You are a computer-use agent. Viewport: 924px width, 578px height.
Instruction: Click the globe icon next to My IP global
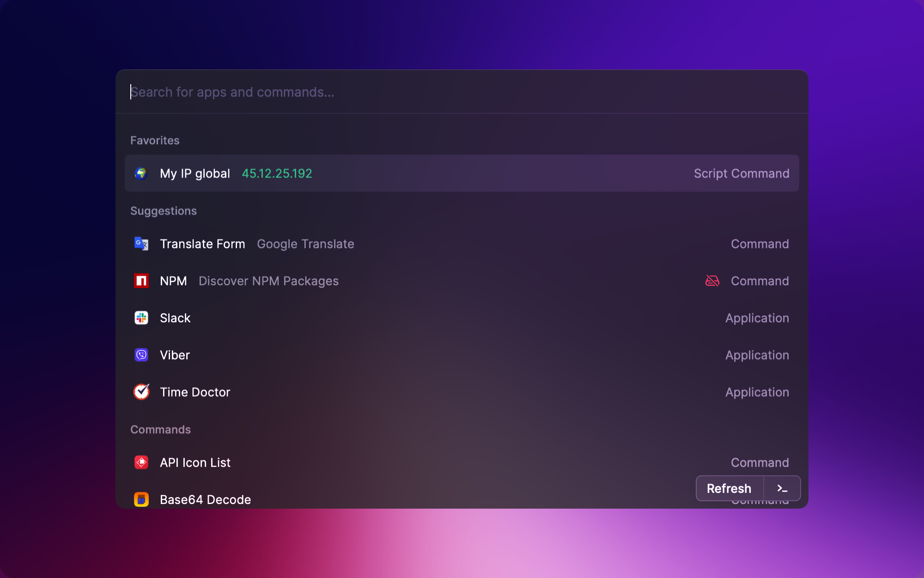point(141,173)
